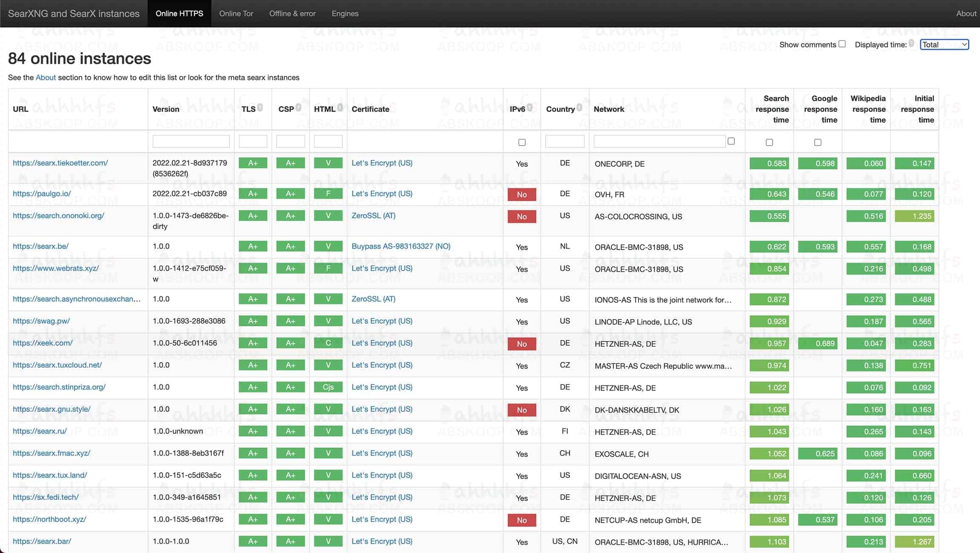This screenshot has width=980, height=553.
Task: Enable the IPv6 filter checkbox
Action: pos(522,142)
